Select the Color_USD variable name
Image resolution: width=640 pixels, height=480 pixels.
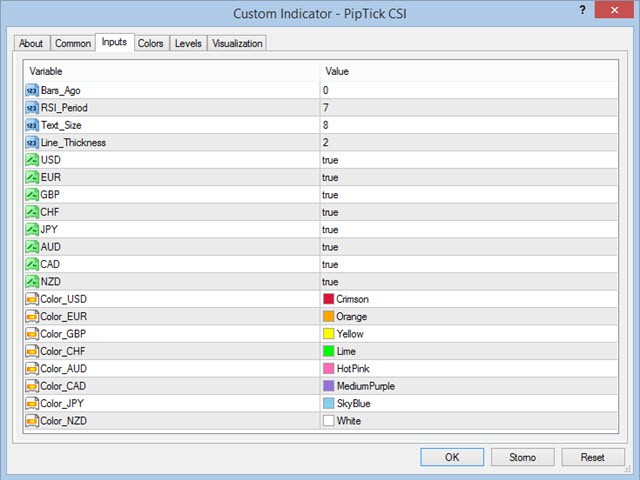(63, 299)
